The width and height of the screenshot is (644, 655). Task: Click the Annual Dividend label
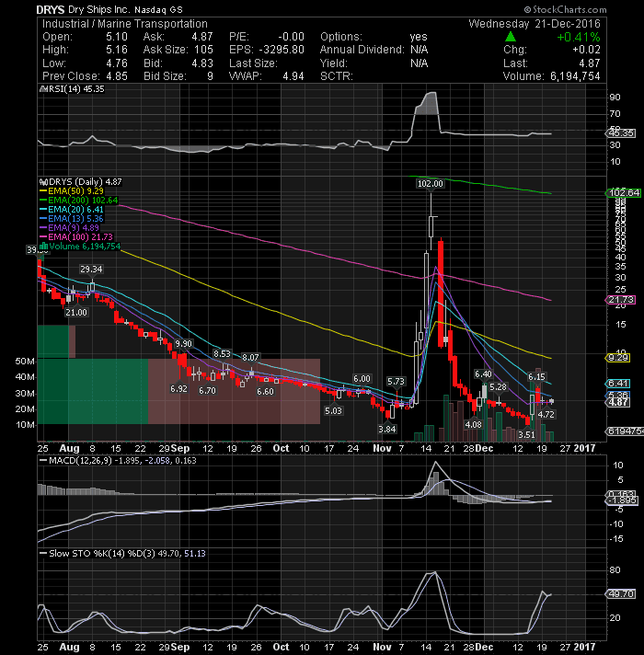point(362,50)
